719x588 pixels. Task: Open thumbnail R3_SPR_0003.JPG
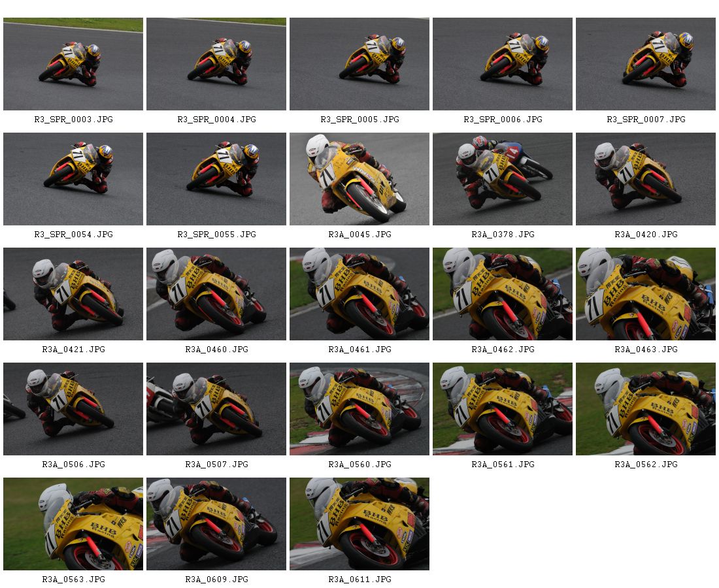pyautogui.click(x=73, y=64)
